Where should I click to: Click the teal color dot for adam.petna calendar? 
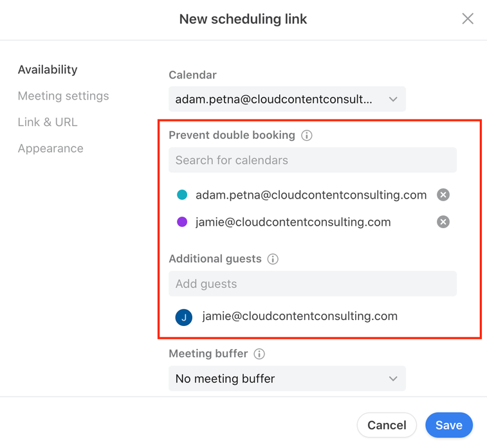(x=182, y=195)
